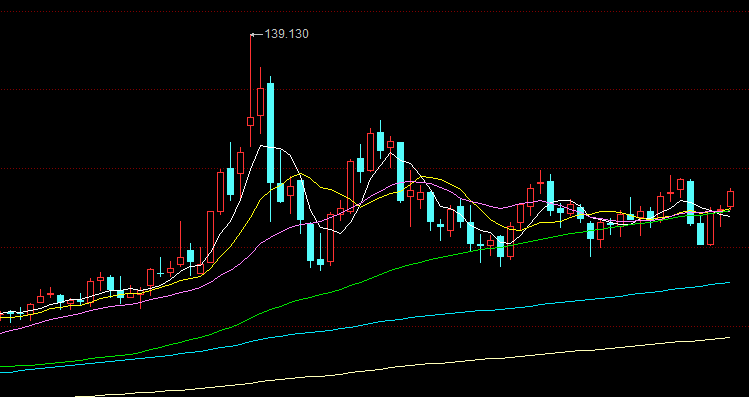Click the topmost red dotted gridline

pyautogui.click(x=374, y=11)
